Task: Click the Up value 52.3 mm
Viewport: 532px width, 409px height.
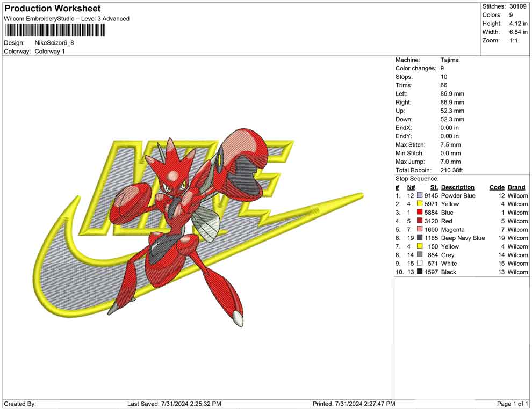Action: (x=452, y=111)
